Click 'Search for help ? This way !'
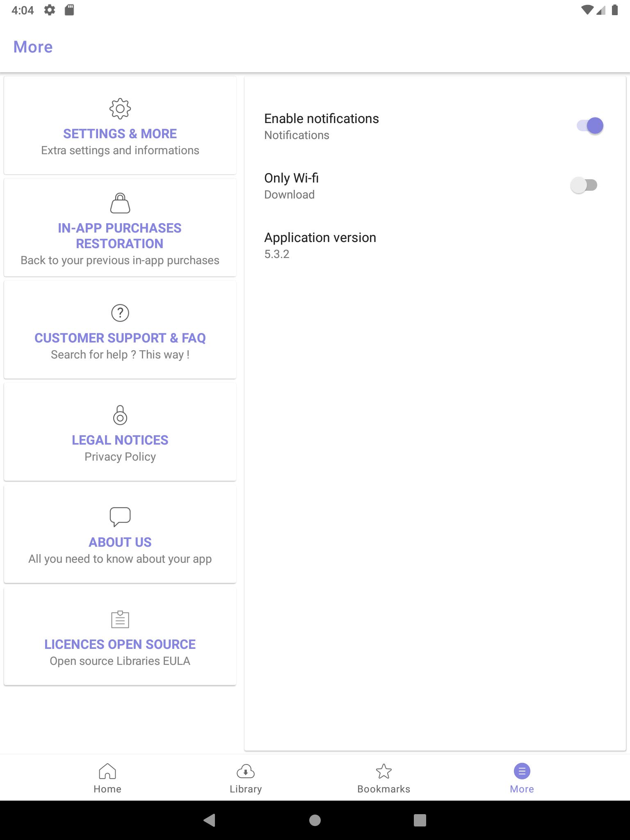Image resolution: width=630 pixels, height=840 pixels. click(x=120, y=355)
